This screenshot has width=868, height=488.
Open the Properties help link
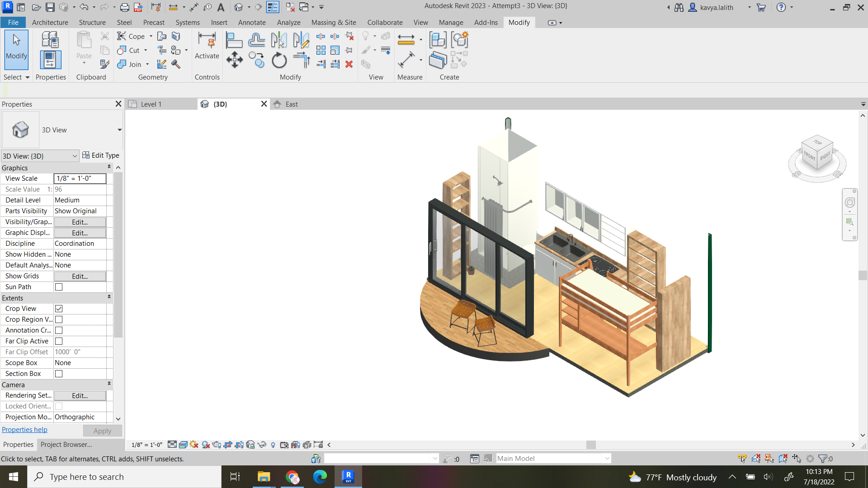24,429
